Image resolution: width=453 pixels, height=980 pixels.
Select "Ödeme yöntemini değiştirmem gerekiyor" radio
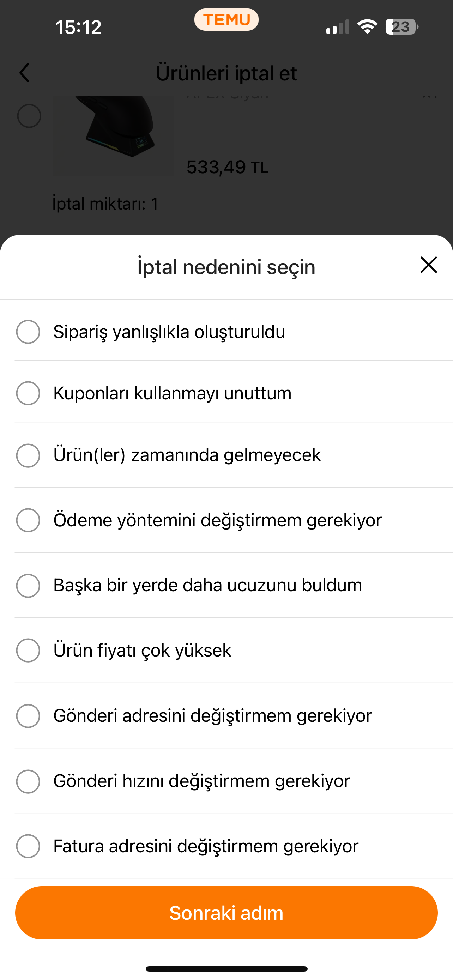click(x=28, y=520)
